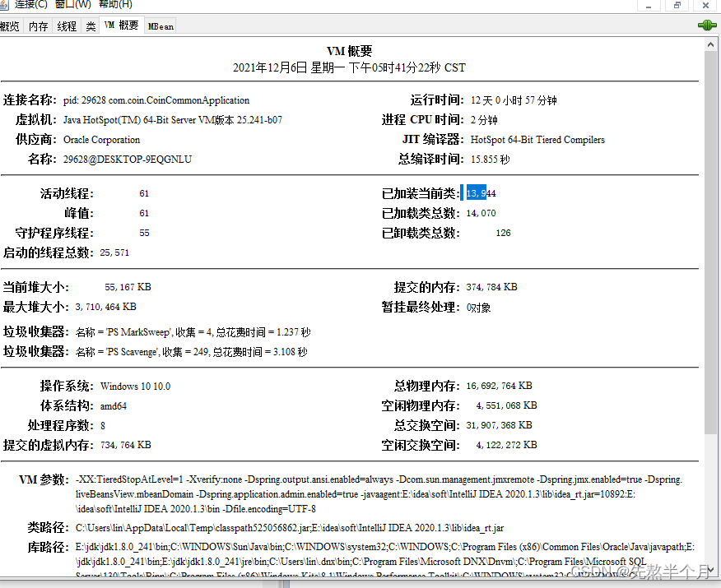Click the 处理程序数 value 8
This screenshot has width=721, height=588.
pos(103,426)
